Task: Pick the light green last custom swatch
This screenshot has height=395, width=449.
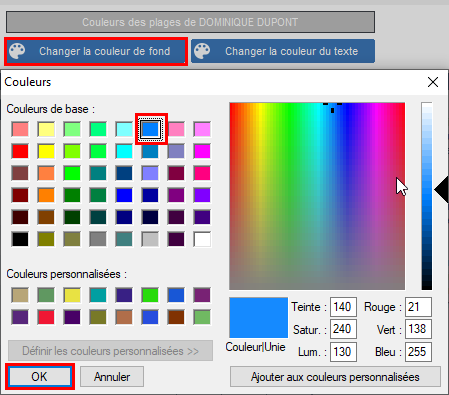Action: pos(202,317)
